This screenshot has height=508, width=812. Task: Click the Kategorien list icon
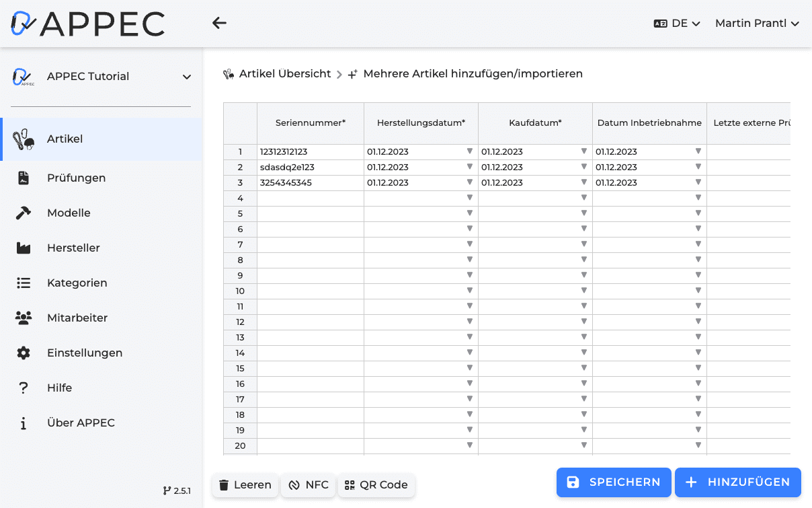click(24, 283)
